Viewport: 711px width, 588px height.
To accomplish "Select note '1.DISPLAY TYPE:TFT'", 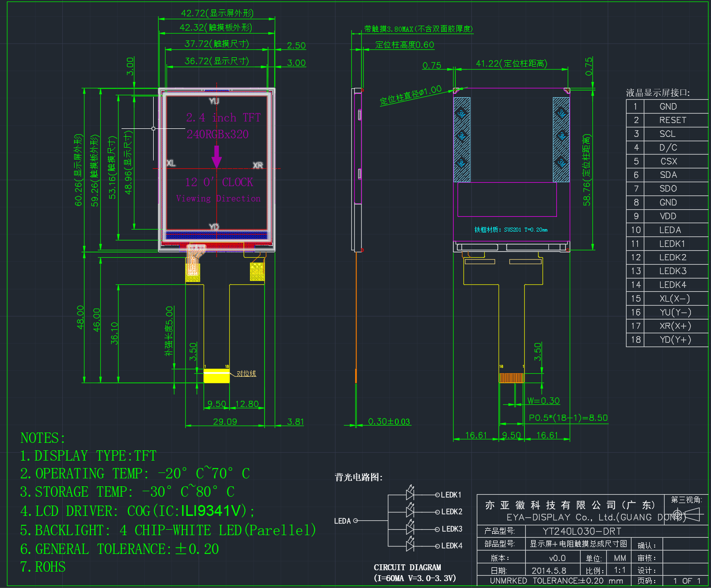I will [x=88, y=456].
